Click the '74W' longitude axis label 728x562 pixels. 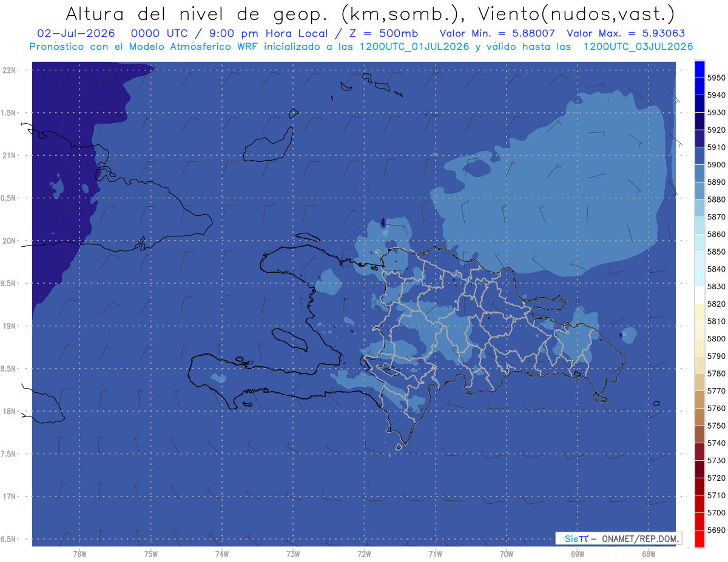click(222, 554)
